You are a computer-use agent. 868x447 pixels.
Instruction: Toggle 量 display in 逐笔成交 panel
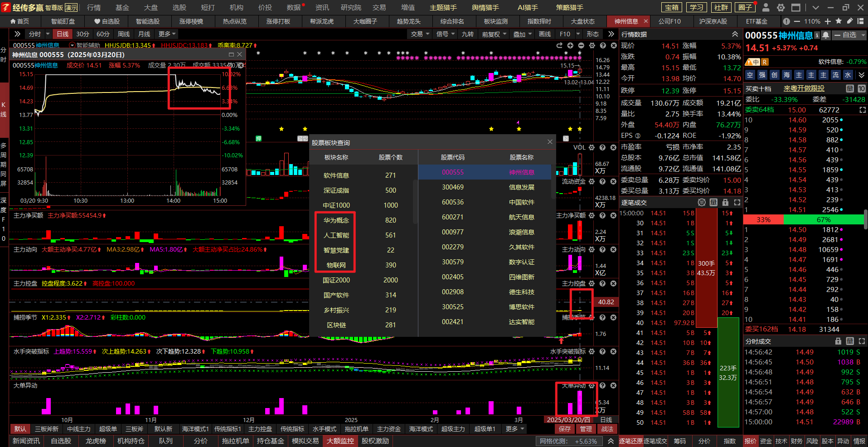[713, 202]
